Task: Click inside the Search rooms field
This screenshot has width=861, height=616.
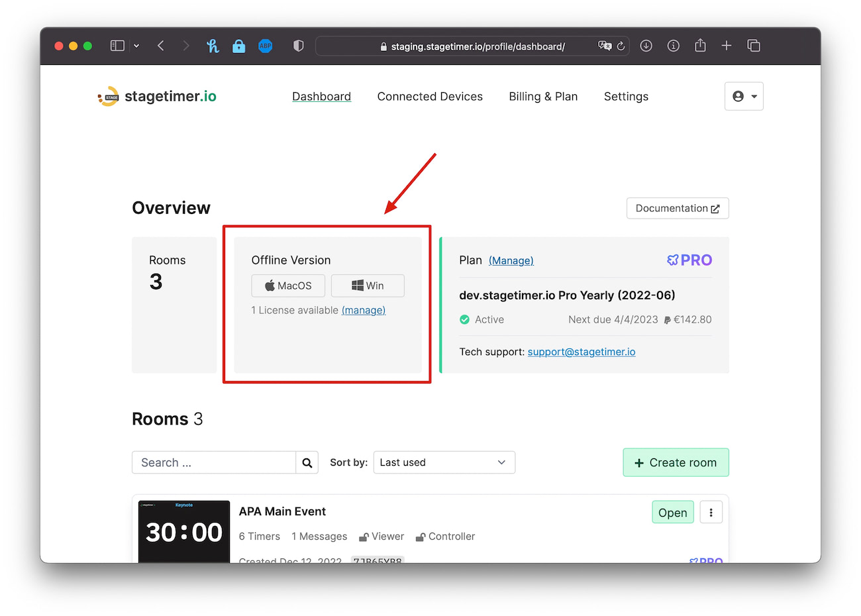Action: [212, 462]
